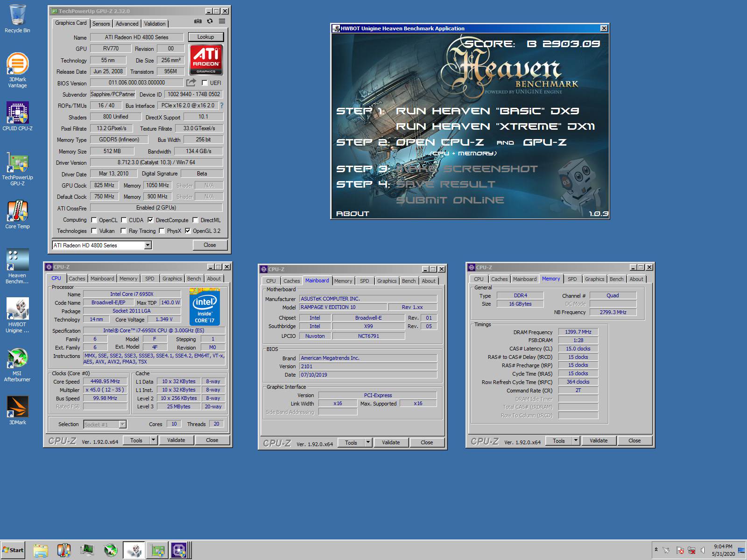The width and height of the screenshot is (747, 560).
Task: Click the Windows Start button
Action: 13,550
